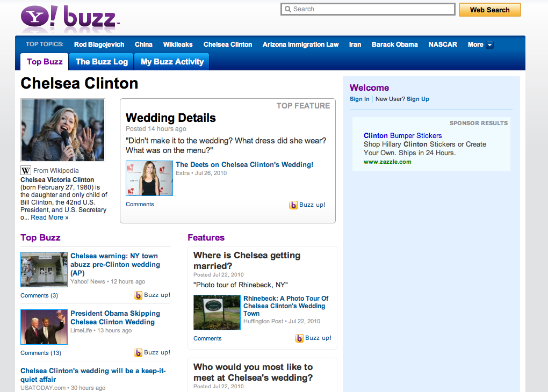The height and width of the screenshot is (392, 548).
Task: Click the 'TOP FEATURE' label
Action: (304, 106)
